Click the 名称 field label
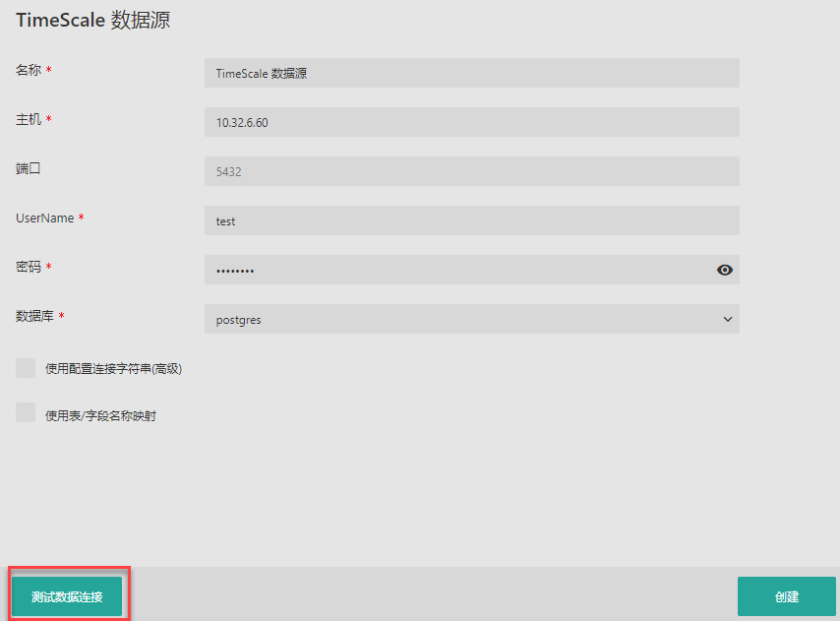Screen dimensions: 840x621 tap(28, 70)
